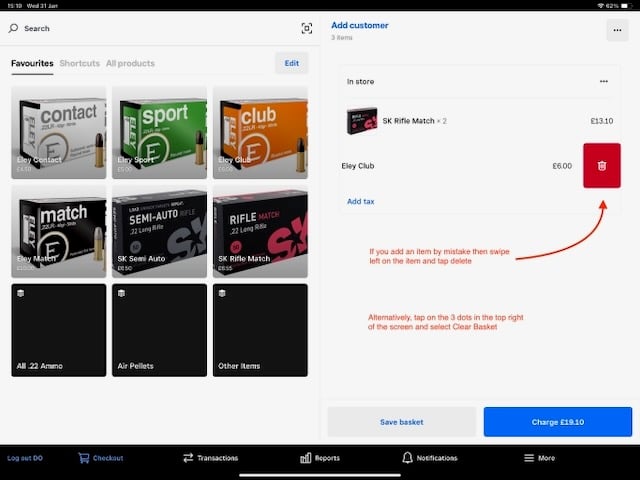The width and height of the screenshot is (640, 480).
Task: Open the In store options menu
Action: 603,82
